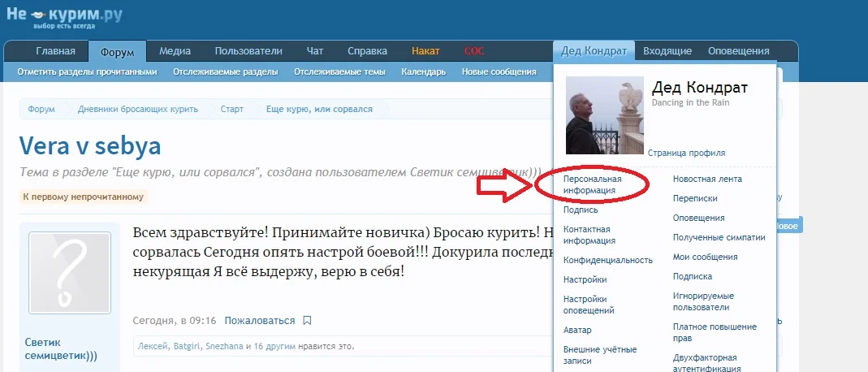
Task: Click the Дед Кондрат name heading in the dropdown
Action: 700,88
